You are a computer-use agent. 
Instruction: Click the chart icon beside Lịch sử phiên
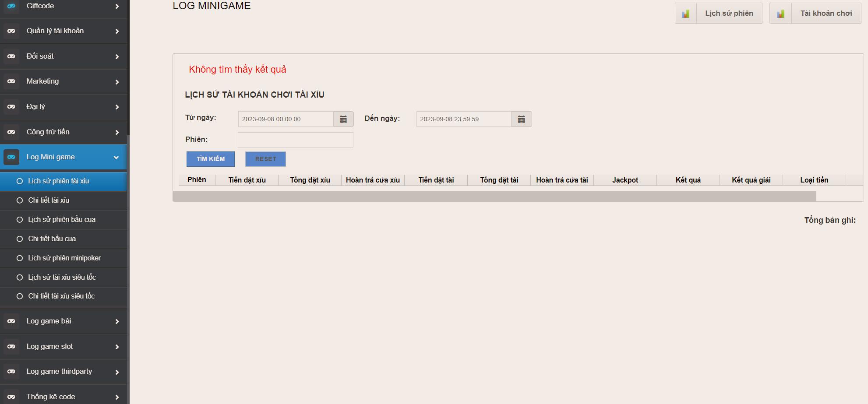point(685,14)
